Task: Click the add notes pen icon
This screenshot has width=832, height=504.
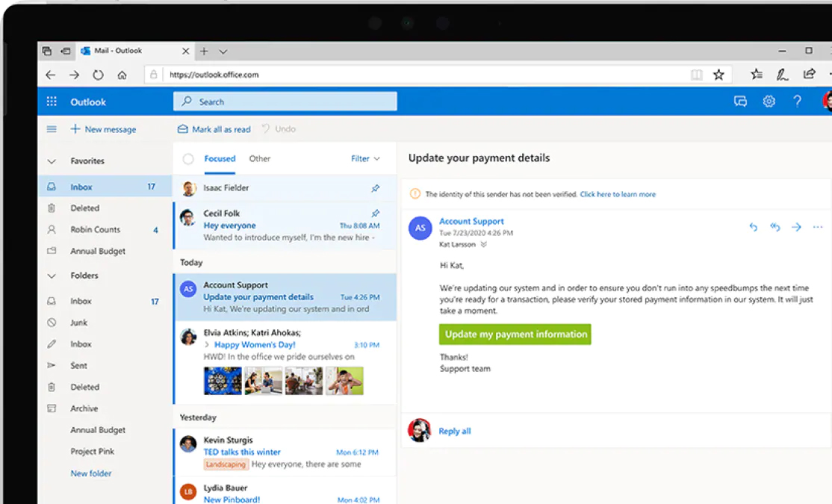Action: pyautogui.click(x=783, y=75)
